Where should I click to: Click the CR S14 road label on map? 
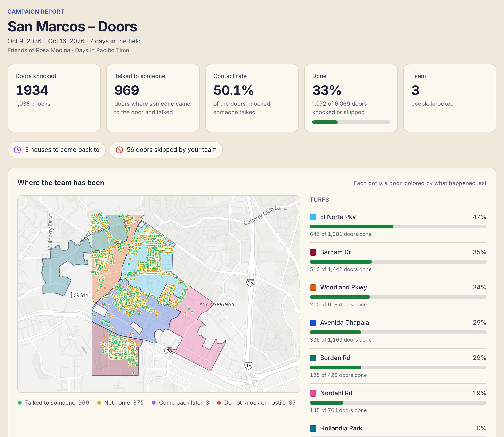pos(81,295)
